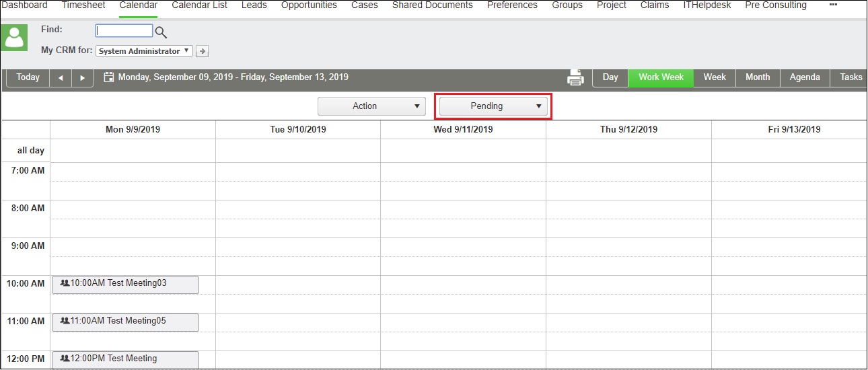
Task: Open the Project tab
Action: pos(612,5)
